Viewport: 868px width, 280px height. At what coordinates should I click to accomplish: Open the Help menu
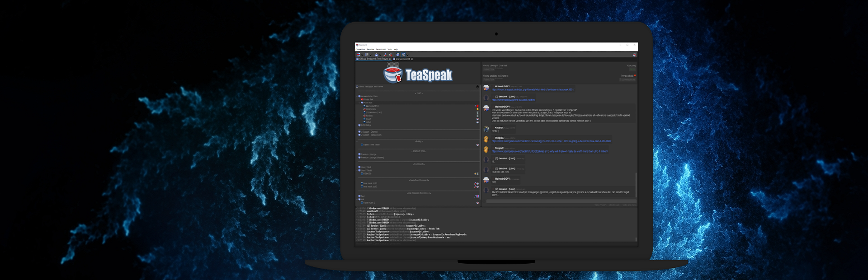[x=396, y=50]
